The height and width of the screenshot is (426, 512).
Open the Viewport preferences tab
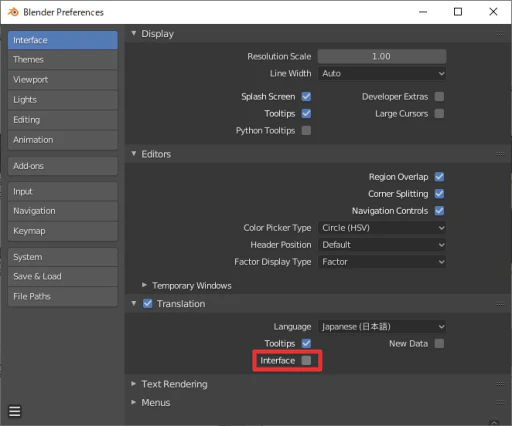coord(63,80)
